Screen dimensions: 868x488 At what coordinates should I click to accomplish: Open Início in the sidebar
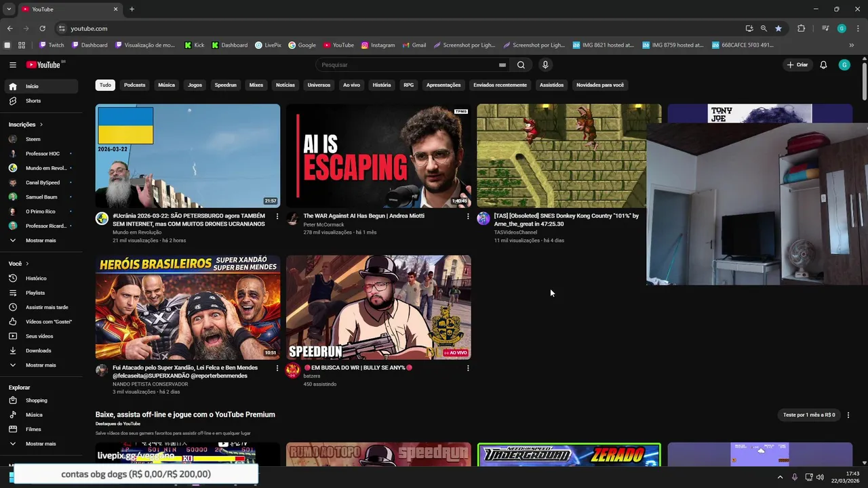point(42,87)
